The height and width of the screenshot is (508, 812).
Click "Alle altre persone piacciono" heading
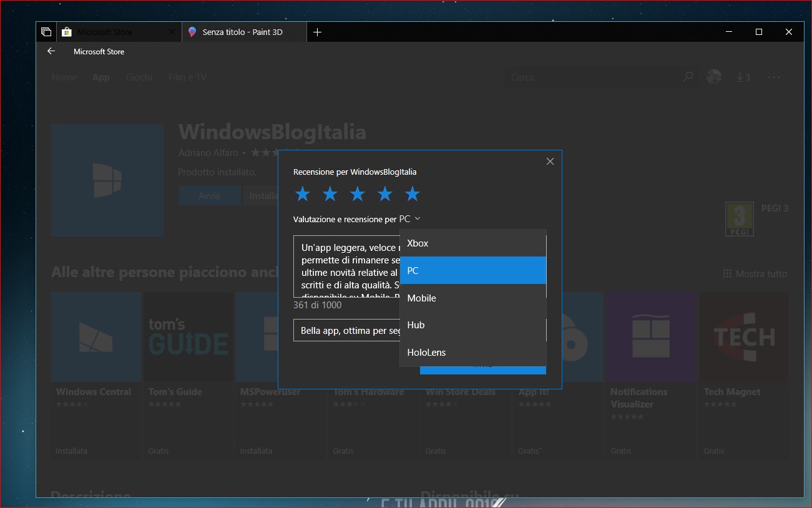click(164, 273)
